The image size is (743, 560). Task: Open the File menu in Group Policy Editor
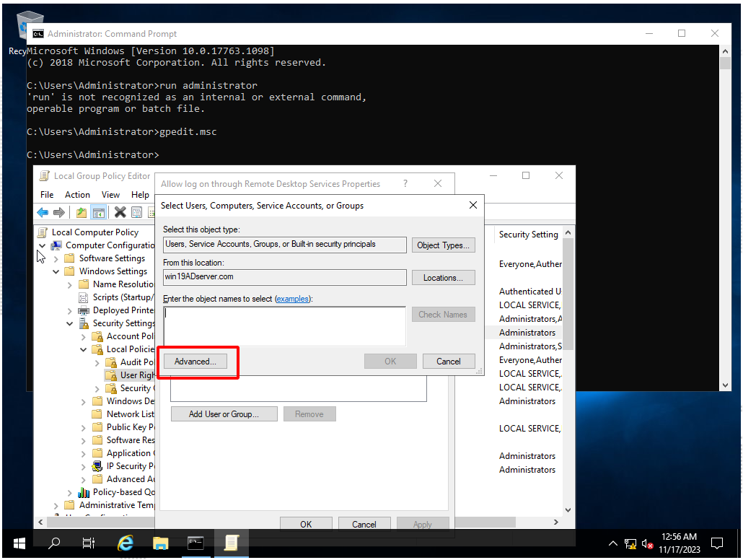click(x=47, y=194)
